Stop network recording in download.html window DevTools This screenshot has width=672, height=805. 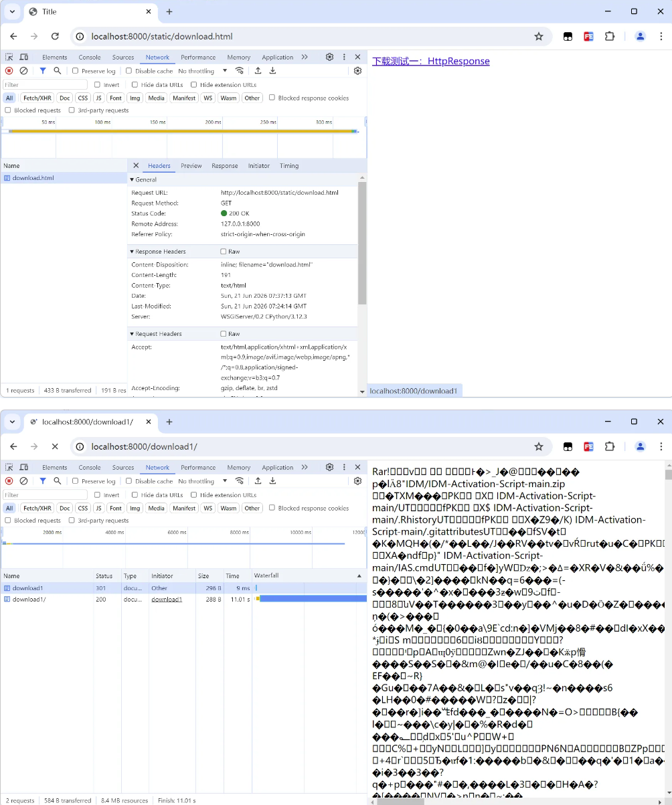pos(9,71)
